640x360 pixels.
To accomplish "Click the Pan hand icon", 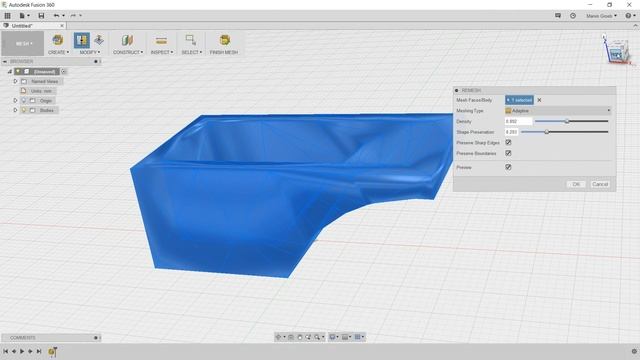I will pos(300,337).
